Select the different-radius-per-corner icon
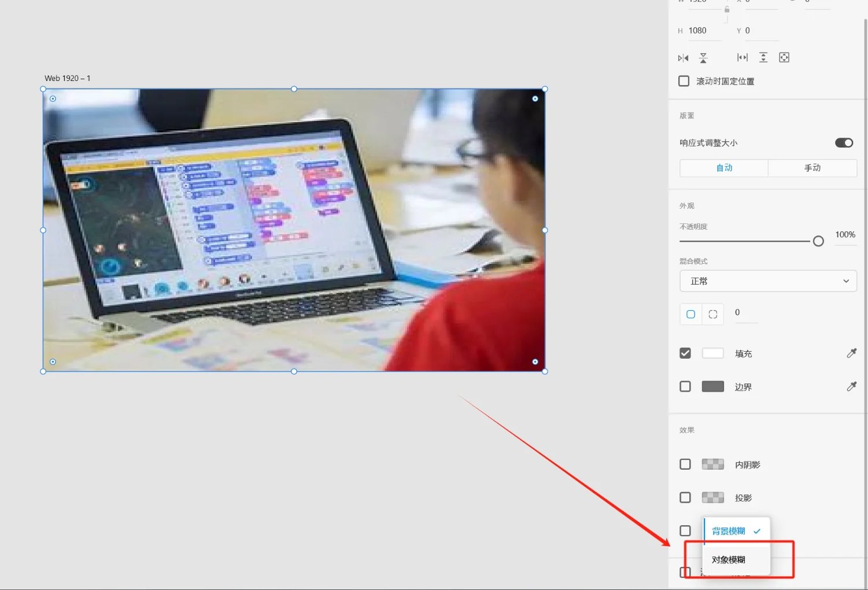This screenshot has width=868, height=590. [x=712, y=314]
